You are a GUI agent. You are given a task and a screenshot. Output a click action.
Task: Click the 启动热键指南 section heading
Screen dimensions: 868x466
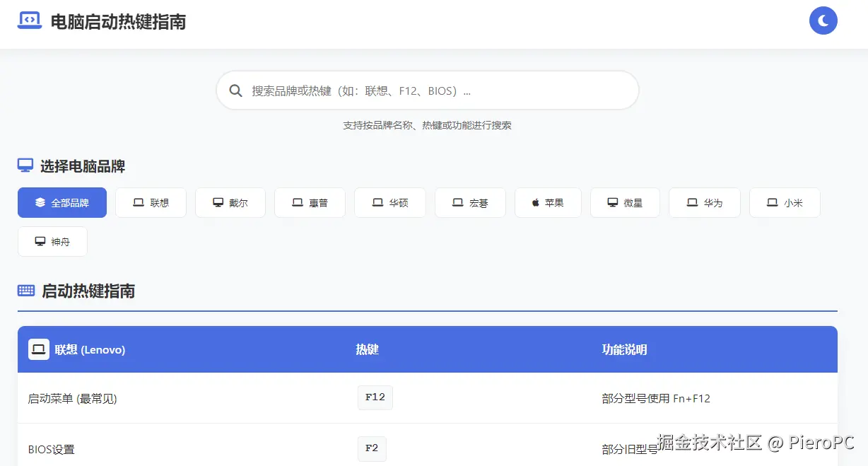(88, 291)
